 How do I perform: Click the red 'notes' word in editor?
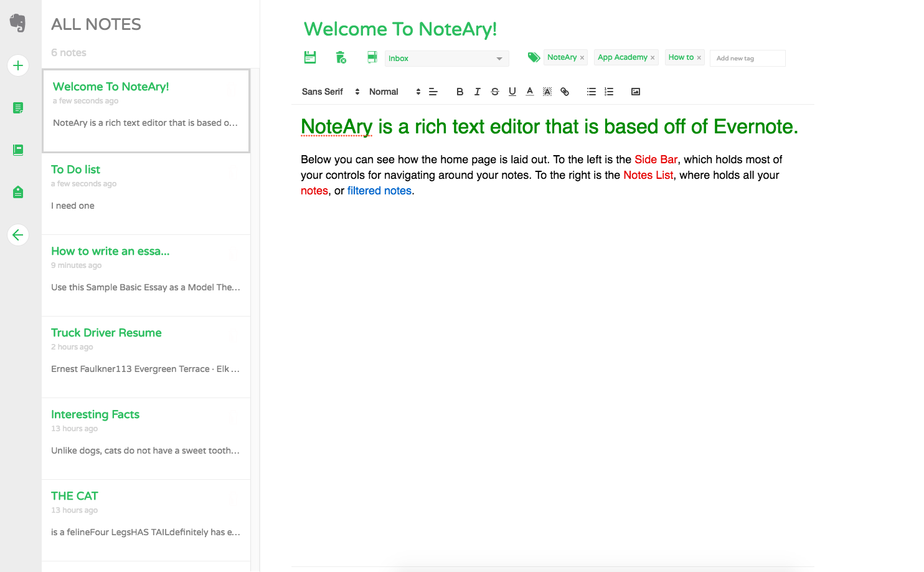coord(314,191)
